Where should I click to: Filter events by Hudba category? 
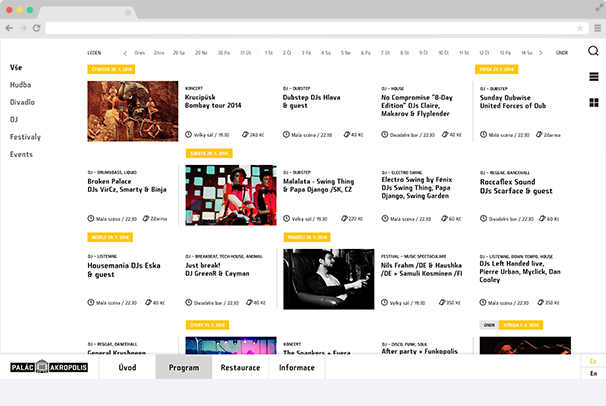[x=21, y=85]
